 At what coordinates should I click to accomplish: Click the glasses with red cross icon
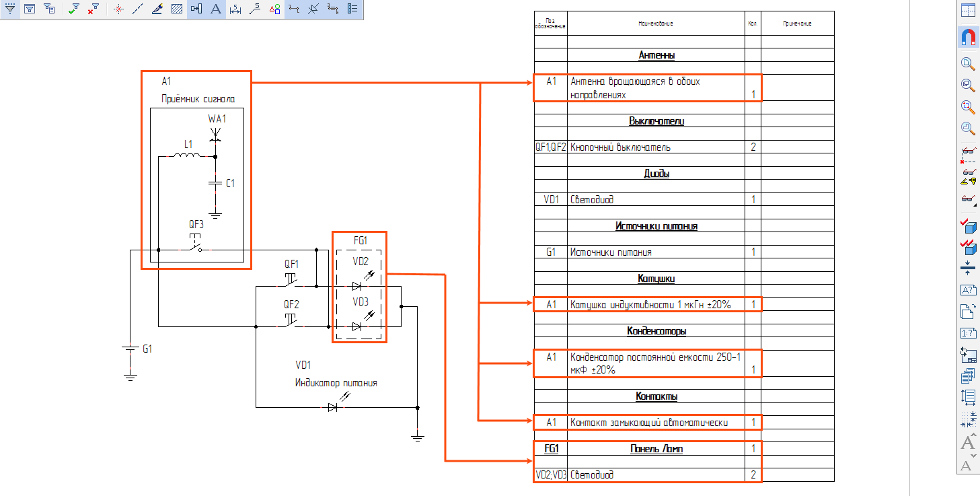click(967, 155)
